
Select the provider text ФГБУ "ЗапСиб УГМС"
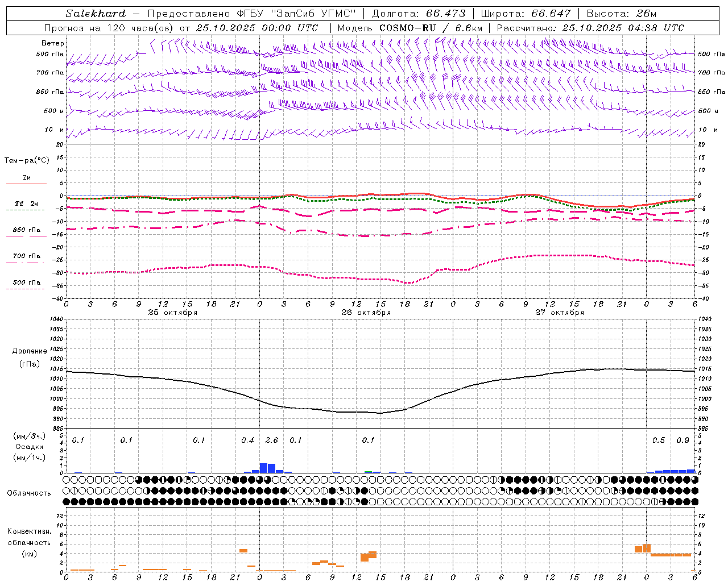(296, 14)
